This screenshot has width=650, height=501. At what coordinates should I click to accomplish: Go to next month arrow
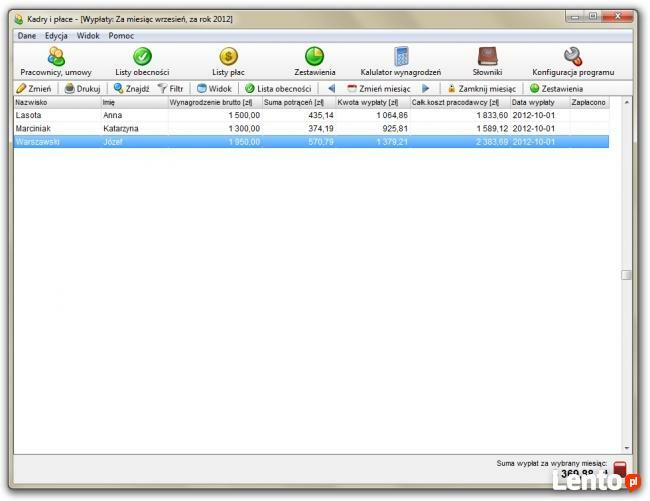[426, 89]
